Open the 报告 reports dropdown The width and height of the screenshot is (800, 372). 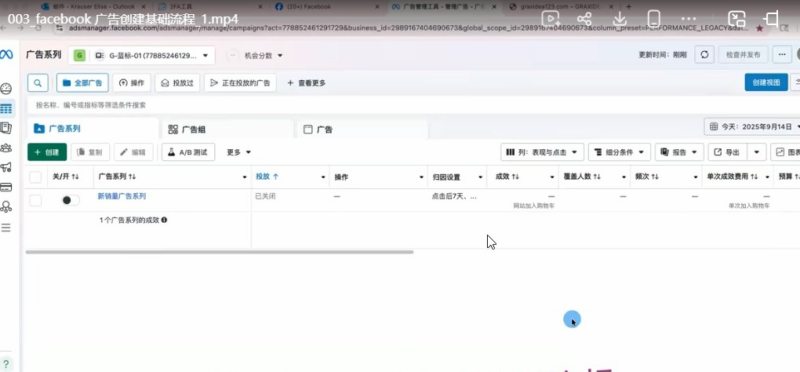679,152
